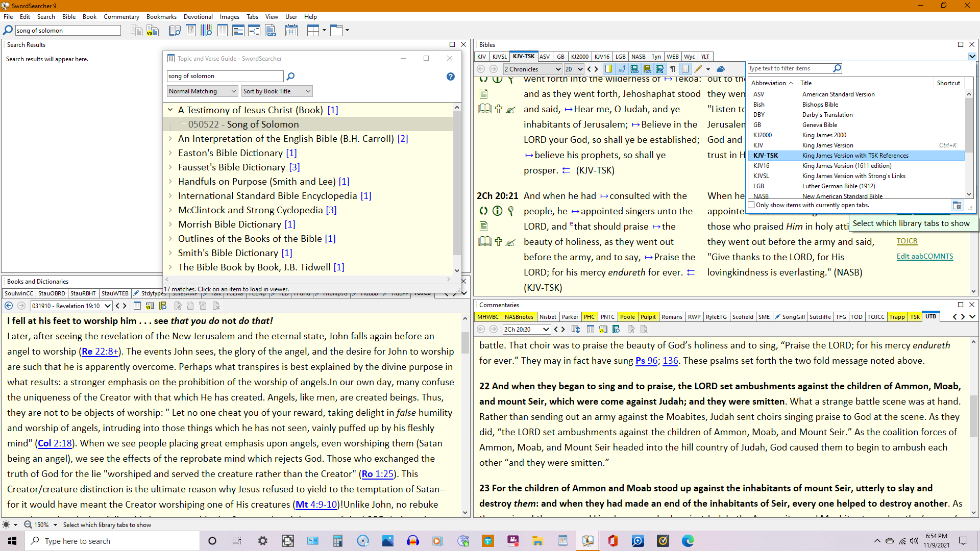The image size is (980, 551).
Task: Open the Bible search book-with-magnifier icon
Action: [x=175, y=31]
